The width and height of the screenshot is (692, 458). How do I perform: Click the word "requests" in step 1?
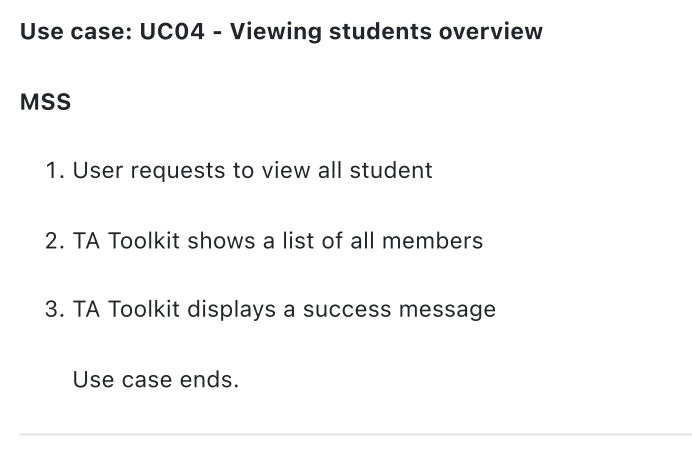coord(178,171)
